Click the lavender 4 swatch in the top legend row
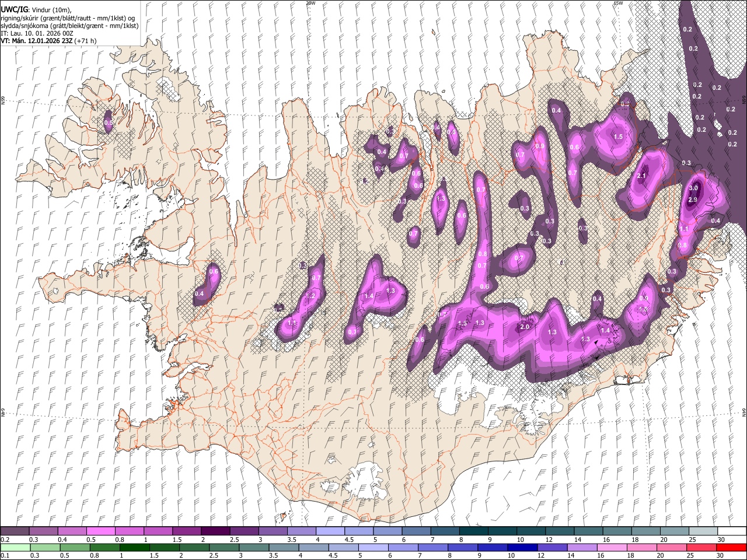This screenshot has width=747, height=560. click(x=330, y=531)
